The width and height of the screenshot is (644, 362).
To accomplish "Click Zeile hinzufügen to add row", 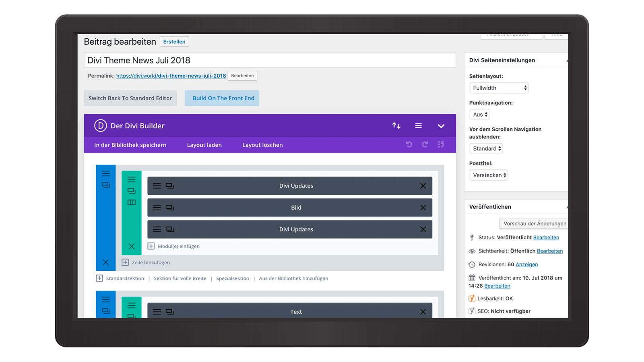I will (146, 262).
